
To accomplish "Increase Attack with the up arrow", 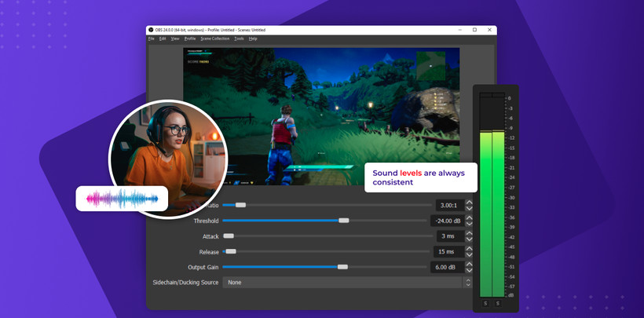I will tap(469, 233).
